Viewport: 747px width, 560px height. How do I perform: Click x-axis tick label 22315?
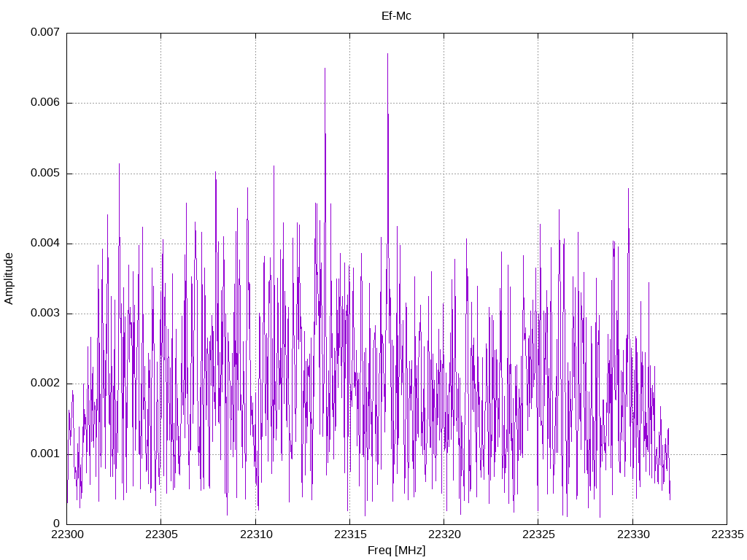[x=351, y=534]
